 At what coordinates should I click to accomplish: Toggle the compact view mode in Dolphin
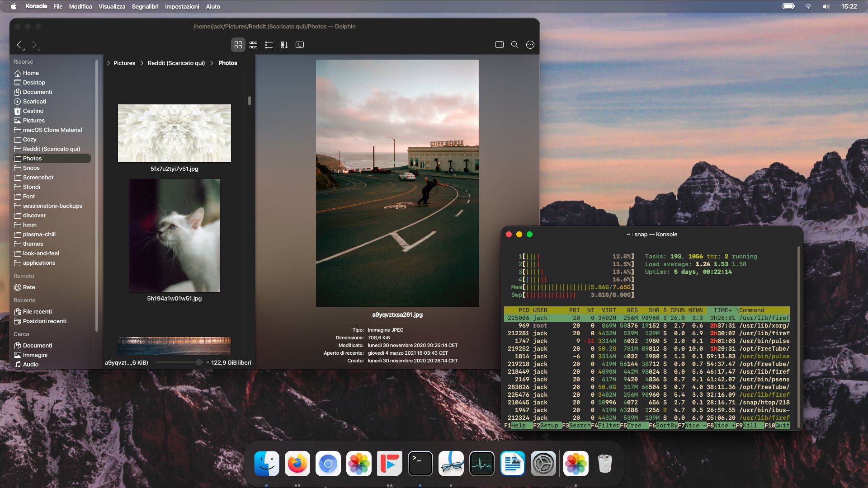tap(253, 45)
